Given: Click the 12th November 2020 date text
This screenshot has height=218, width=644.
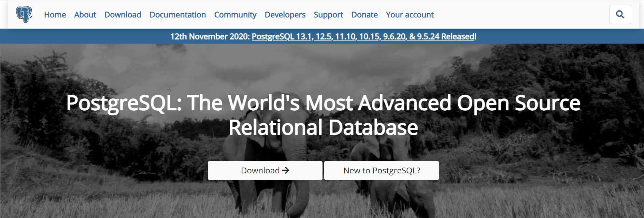Looking at the screenshot, I should click(210, 36).
